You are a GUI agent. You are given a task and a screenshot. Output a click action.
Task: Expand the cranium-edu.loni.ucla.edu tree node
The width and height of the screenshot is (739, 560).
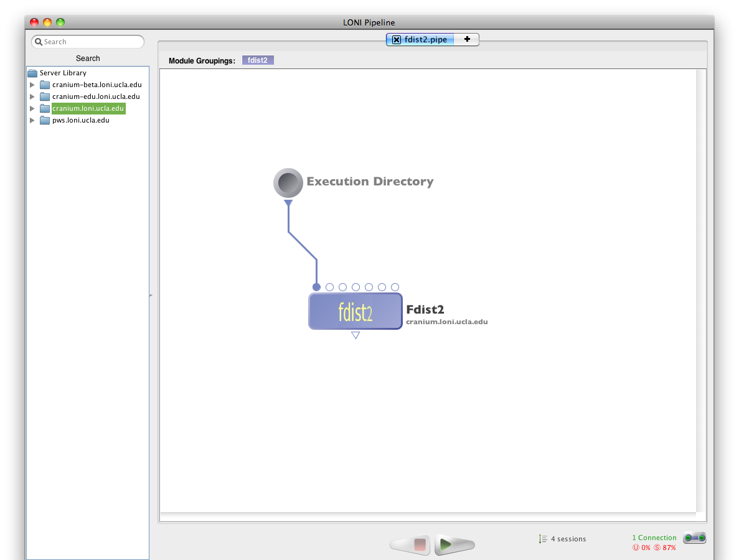(32, 96)
